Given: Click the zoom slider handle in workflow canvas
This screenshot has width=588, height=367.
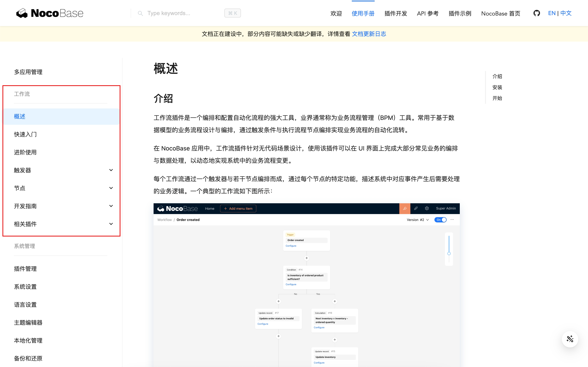Looking at the screenshot, I should pos(449,253).
